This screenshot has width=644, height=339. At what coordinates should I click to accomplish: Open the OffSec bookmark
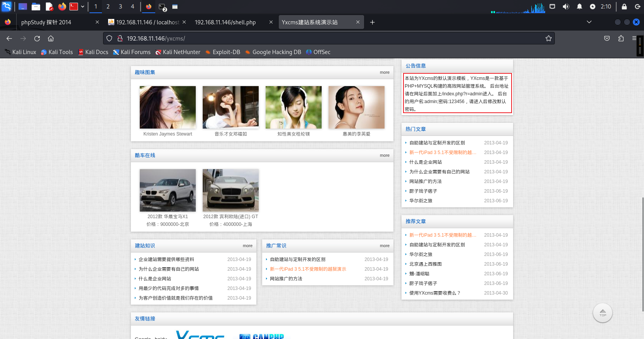(x=318, y=52)
